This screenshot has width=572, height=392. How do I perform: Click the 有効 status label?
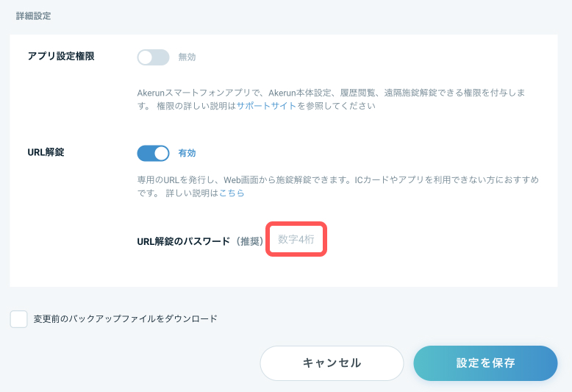coord(187,153)
